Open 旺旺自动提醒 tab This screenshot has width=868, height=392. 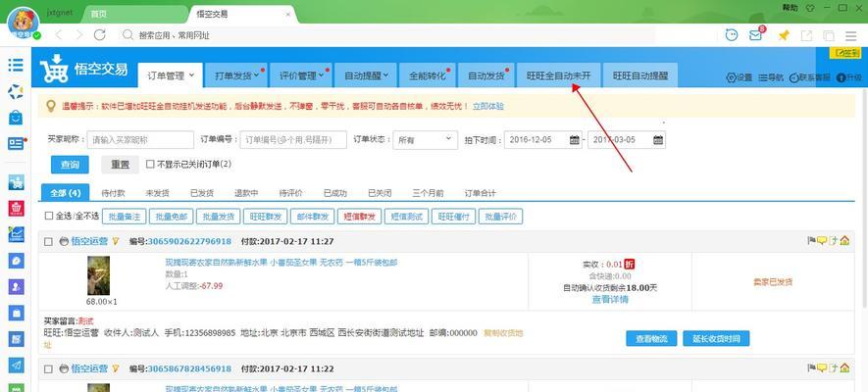[639, 75]
